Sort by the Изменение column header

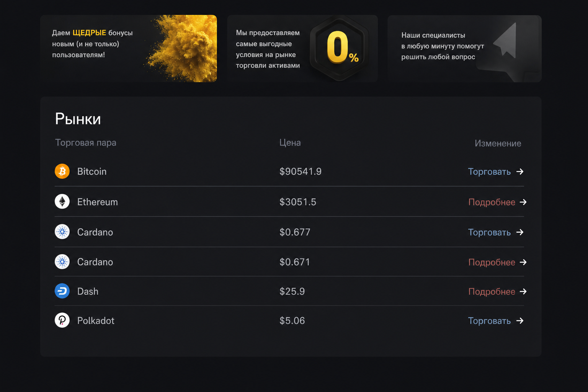point(498,144)
